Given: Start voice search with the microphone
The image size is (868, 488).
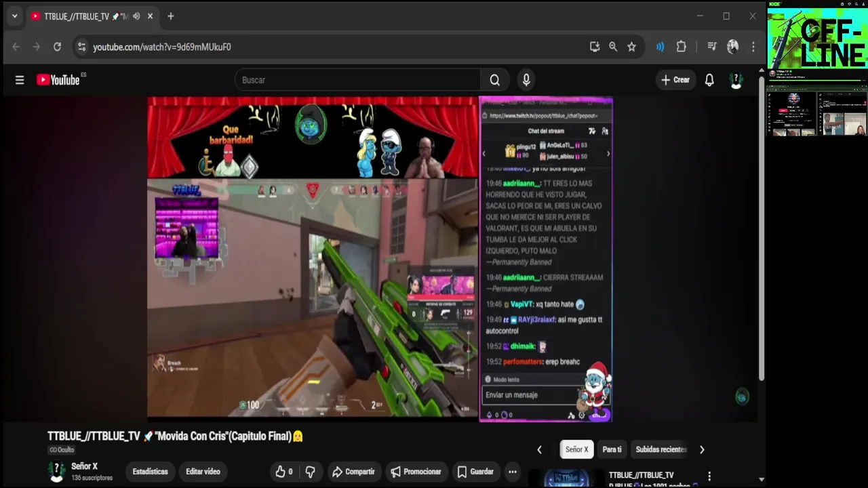Looking at the screenshot, I should pyautogui.click(x=526, y=80).
